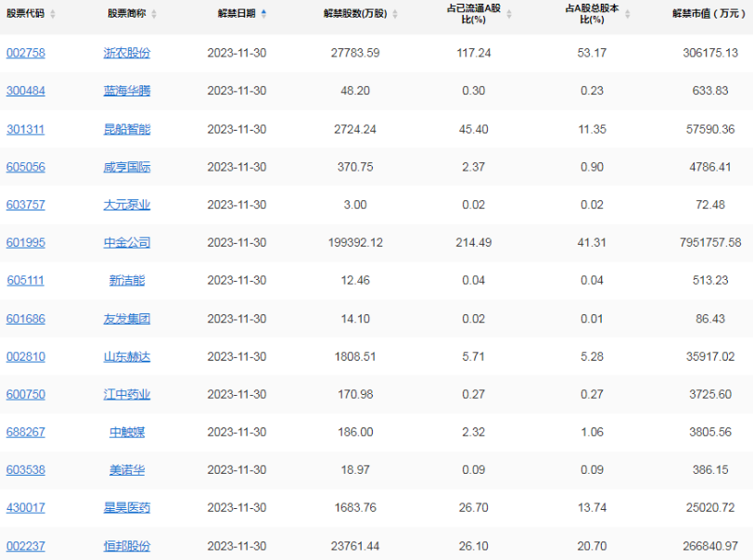Select 昆船智能 circulating ratio 45.40
Image resolution: width=753 pixels, height=560 pixels.
click(474, 129)
